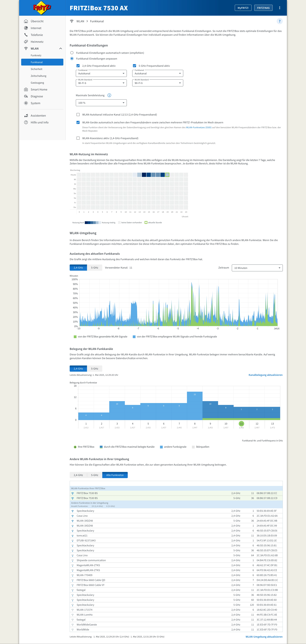This screenshot has height=644, width=306.
Task: Check WLAN-Autokanal inklusive Kanal 12/13
Action: tap(78, 114)
